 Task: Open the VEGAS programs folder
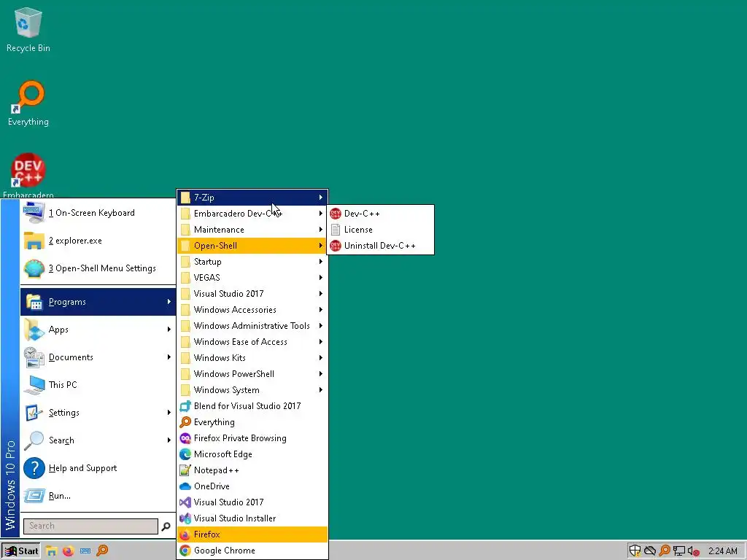pyautogui.click(x=252, y=278)
